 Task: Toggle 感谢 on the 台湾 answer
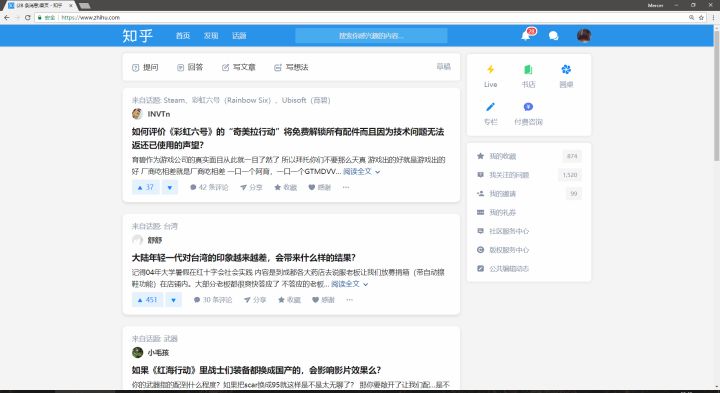tap(323, 300)
